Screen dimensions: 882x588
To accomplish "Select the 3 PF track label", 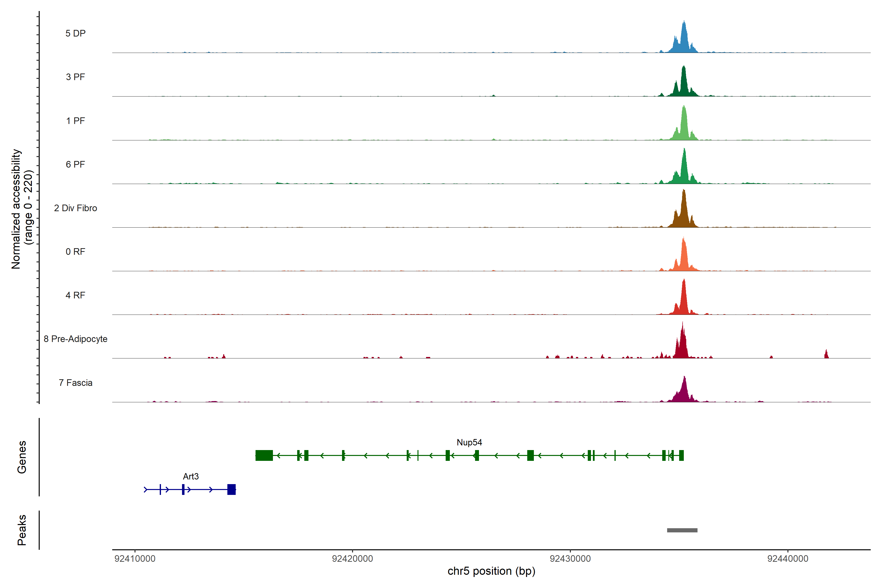I will [75, 77].
